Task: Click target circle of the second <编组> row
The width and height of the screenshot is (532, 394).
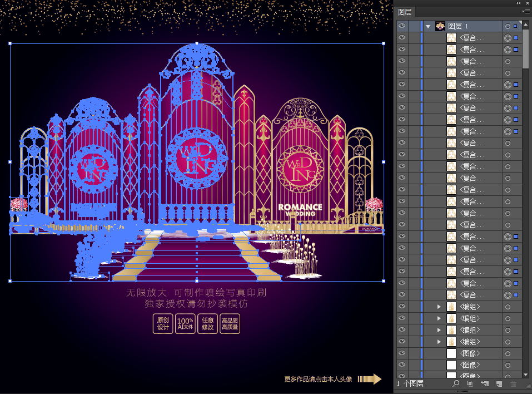Action: tap(508, 318)
